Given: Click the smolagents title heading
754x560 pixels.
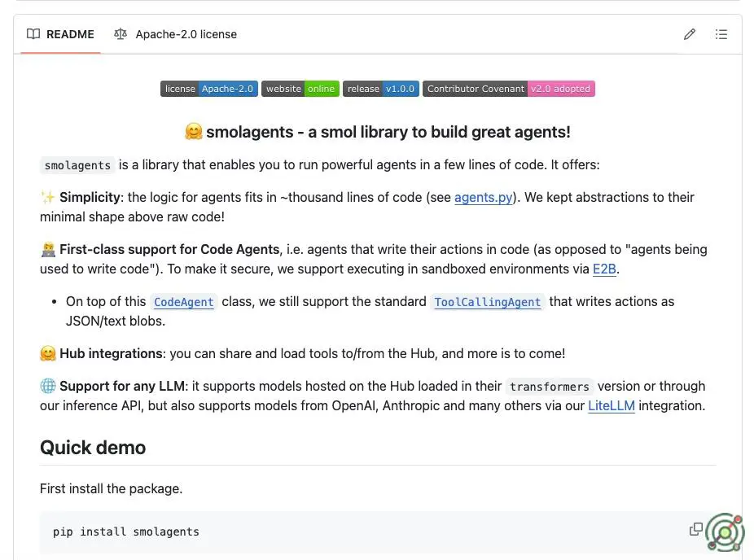Looking at the screenshot, I should pyautogui.click(x=378, y=132).
